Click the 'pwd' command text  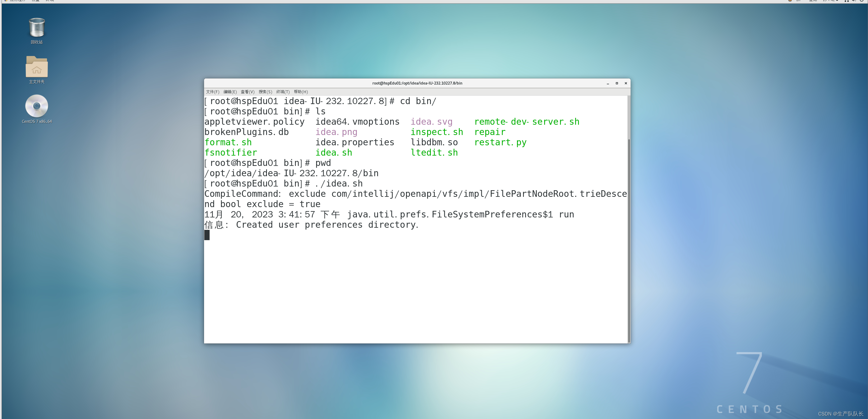(x=323, y=163)
